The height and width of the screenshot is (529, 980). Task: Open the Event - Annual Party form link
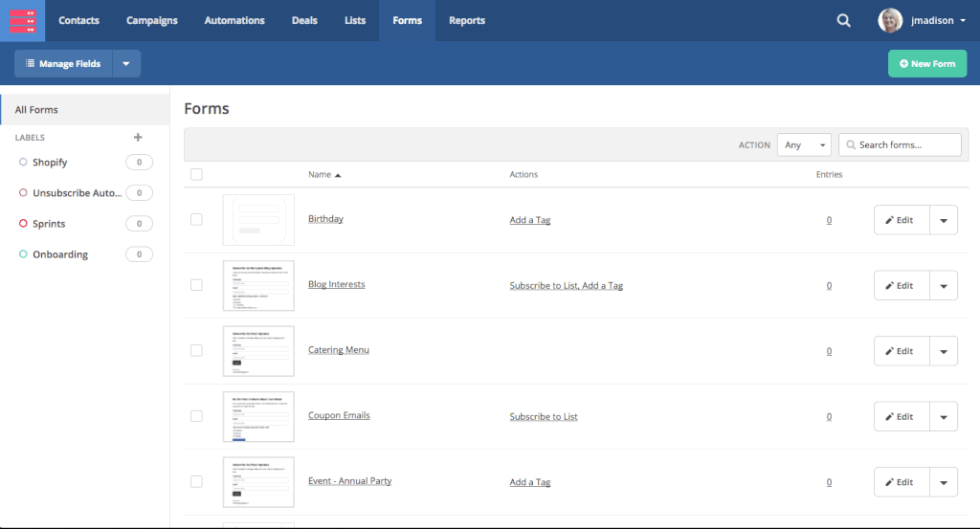tap(349, 481)
